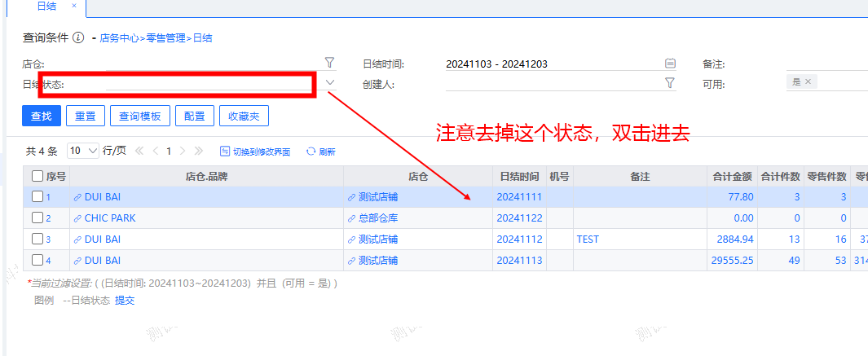Click the 备注 input field
The height and width of the screenshot is (356, 868).
[x=823, y=64]
